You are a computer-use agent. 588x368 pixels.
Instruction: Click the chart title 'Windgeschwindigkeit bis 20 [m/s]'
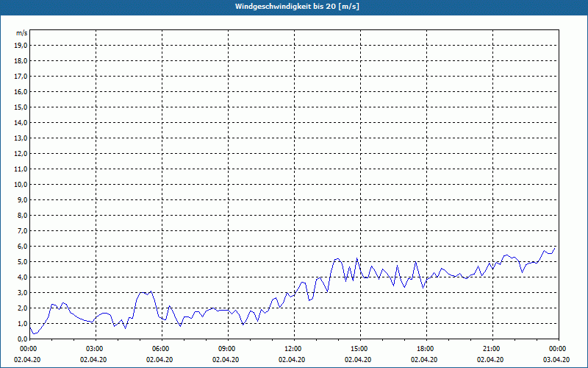click(x=297, y=7)
